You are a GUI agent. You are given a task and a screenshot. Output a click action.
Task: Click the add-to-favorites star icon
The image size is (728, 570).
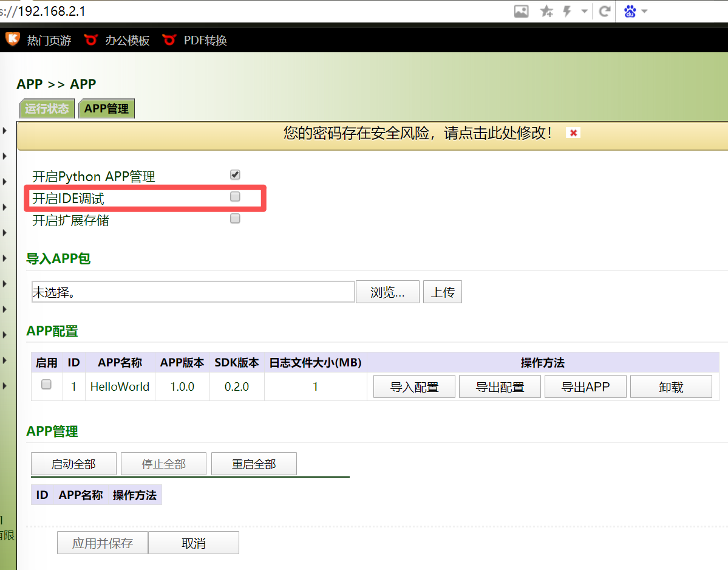click(546, 11)
